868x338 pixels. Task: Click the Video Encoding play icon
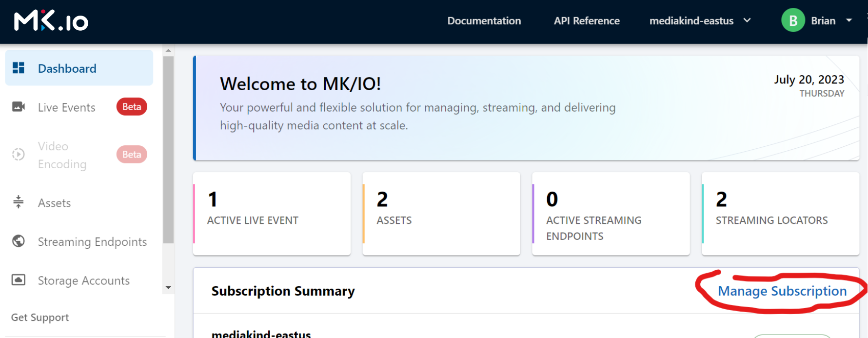click(x=19, y=155)
